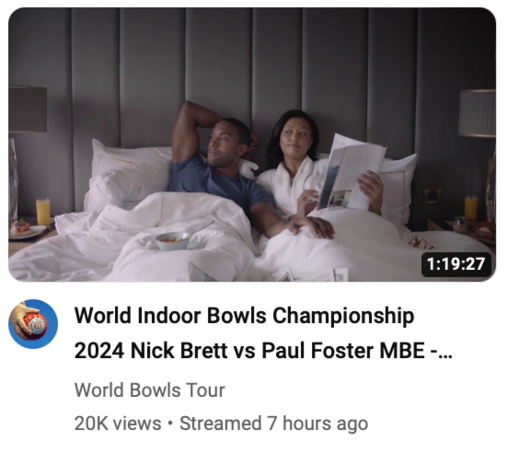Click the 20K views count text
The image size is (508, 453).
click(118, 423)
